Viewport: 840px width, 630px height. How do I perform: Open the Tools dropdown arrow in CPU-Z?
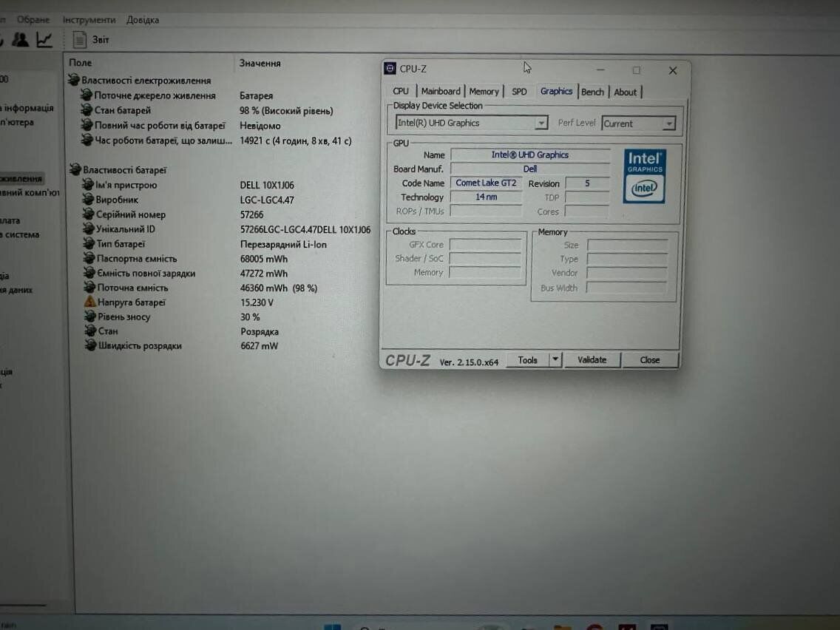(555, 360)
